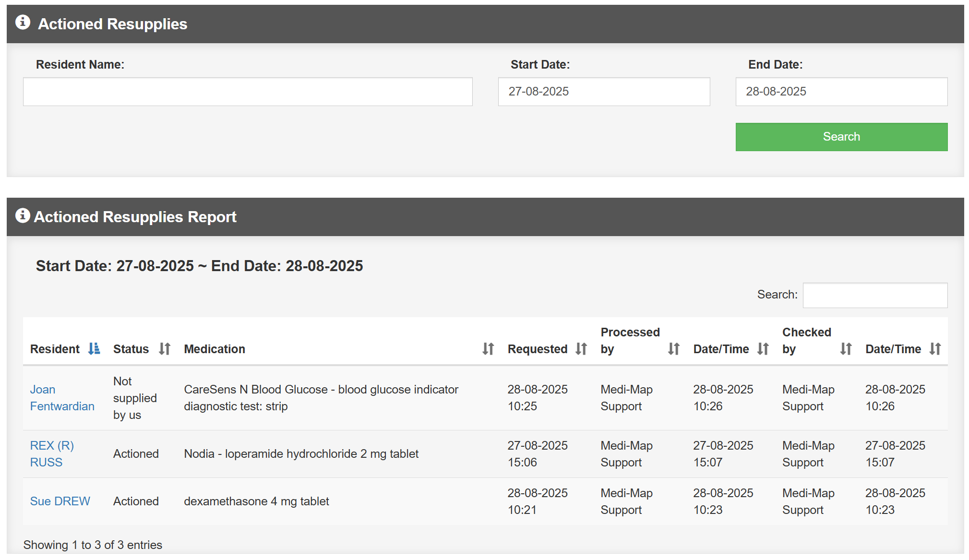Sort by Medication column arrows
The height and width of the screenshot is (560, 969).
pos(488,349)
